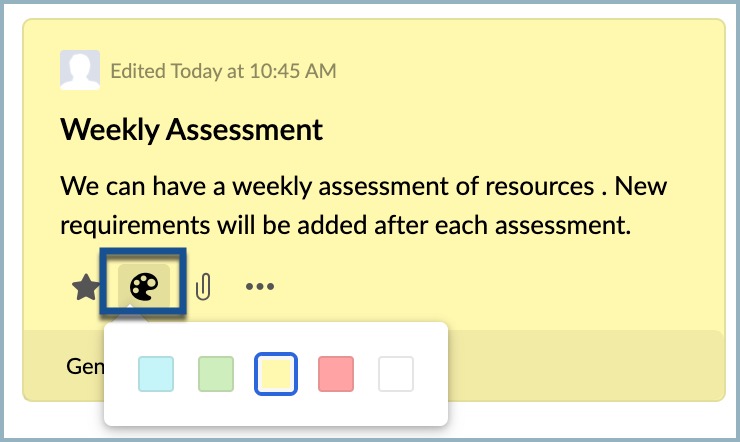Click the line starting with 'requirements will be added'

click(x=345, y=225)
